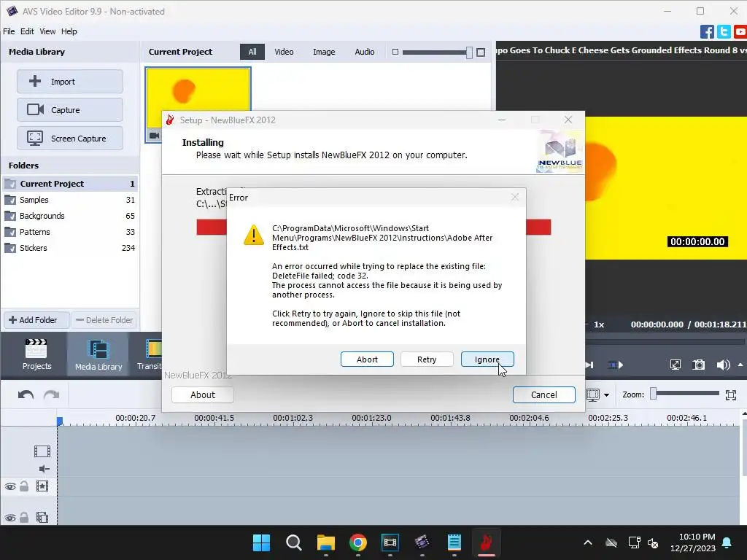The width and height of the screenshot is (747, 560).
Task: Click Ignore in the Error dialog
Action: pyautogui.click(x=487, y=359)
